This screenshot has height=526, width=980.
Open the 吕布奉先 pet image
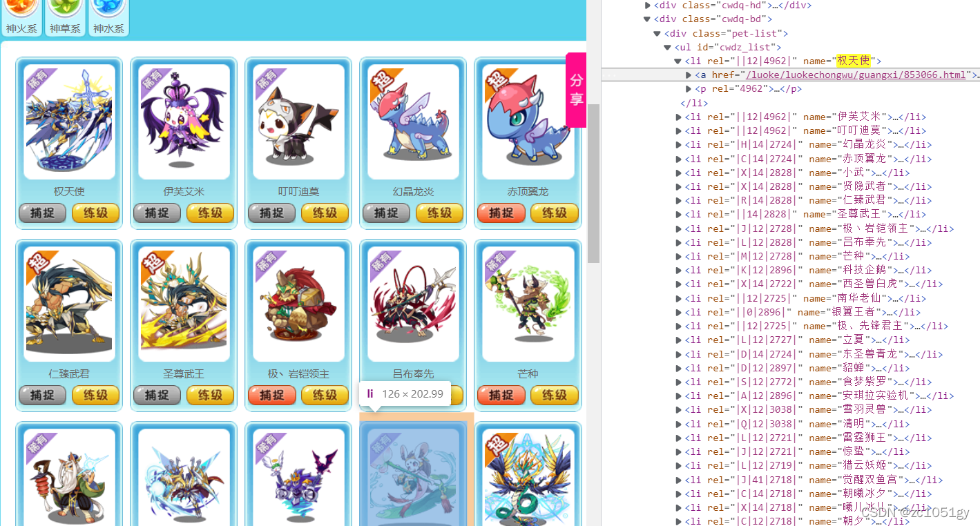point(413,304)
